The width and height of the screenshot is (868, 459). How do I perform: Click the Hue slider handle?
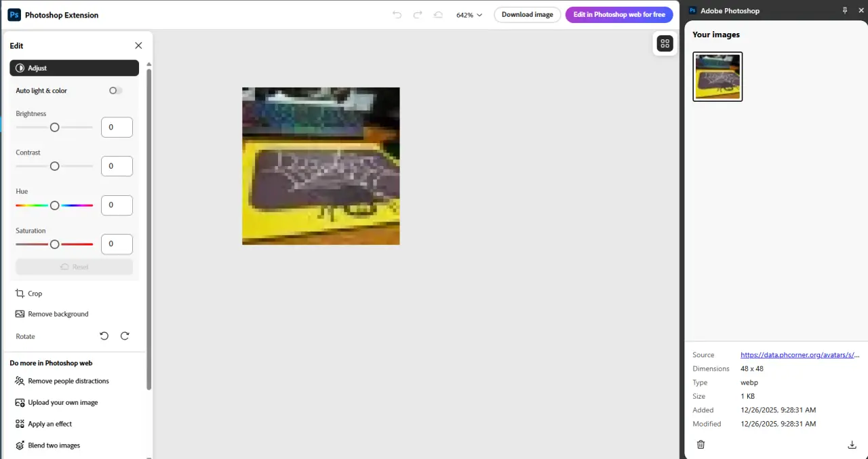55,205
